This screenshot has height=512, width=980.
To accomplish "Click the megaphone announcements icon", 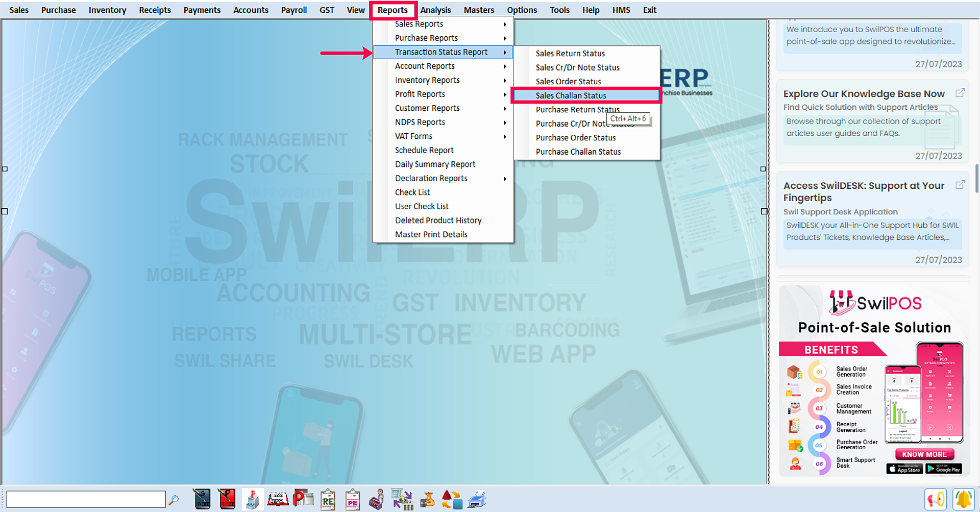I will point(936,499).
